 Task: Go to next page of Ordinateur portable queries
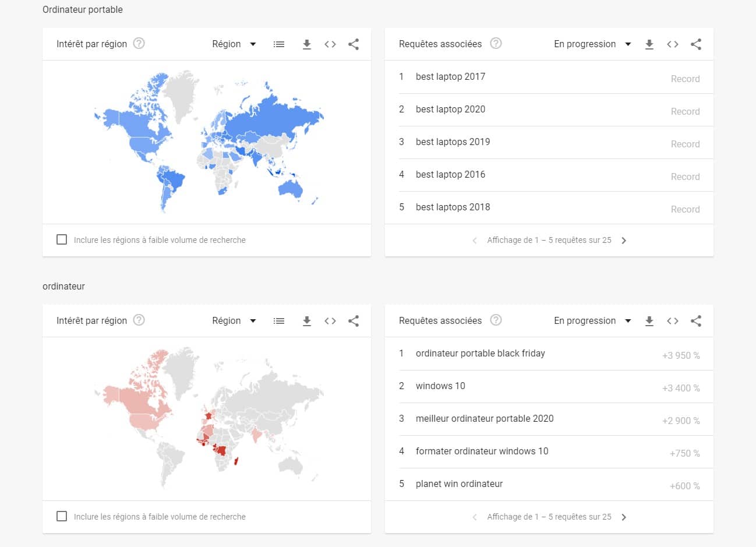point(624,241)
